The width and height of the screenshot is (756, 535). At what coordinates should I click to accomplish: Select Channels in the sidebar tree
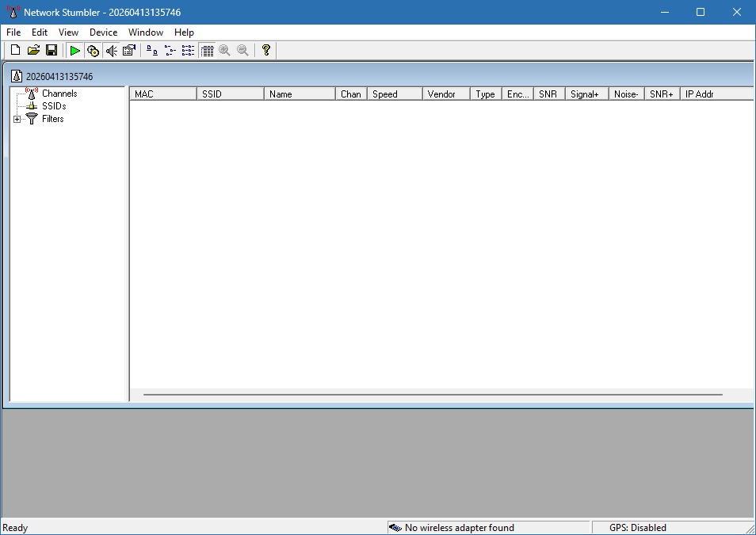[x=59, y=93]
